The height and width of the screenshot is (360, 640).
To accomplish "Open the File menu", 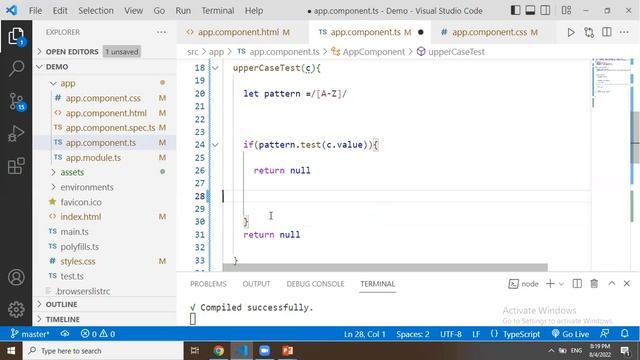I will pyautogui.click(x=35, y=11).
